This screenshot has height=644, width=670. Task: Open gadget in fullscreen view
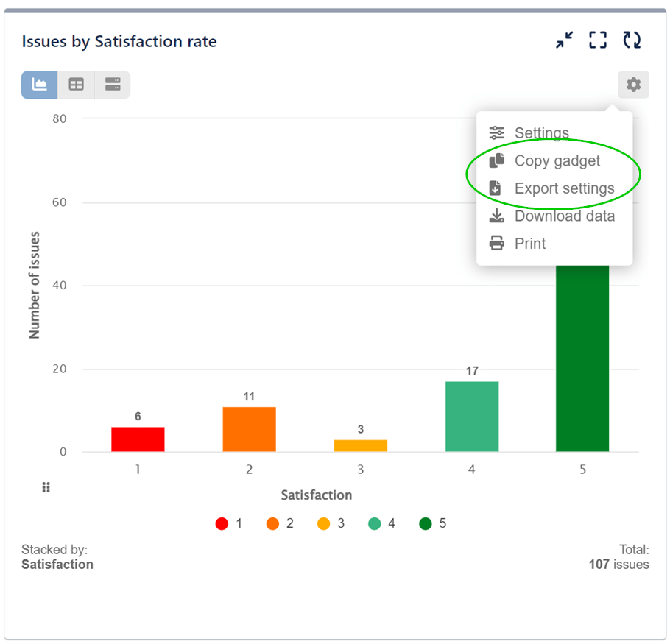[597, 40]
